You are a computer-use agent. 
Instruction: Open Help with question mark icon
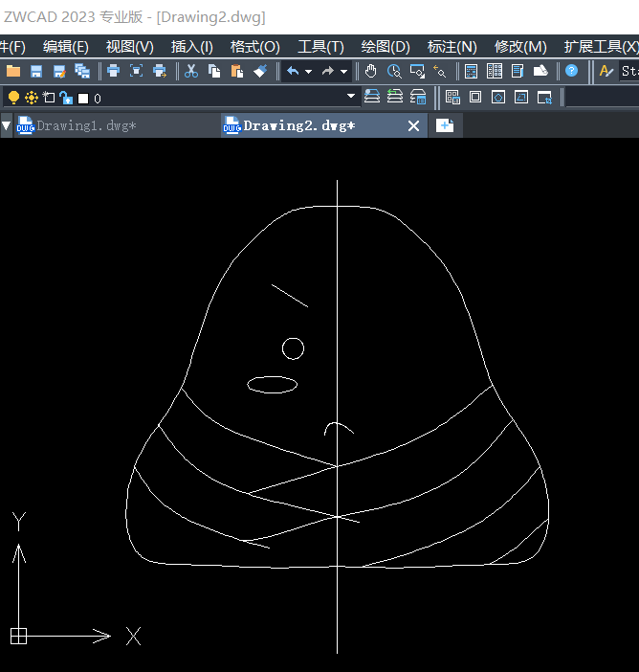pos(571,71)
